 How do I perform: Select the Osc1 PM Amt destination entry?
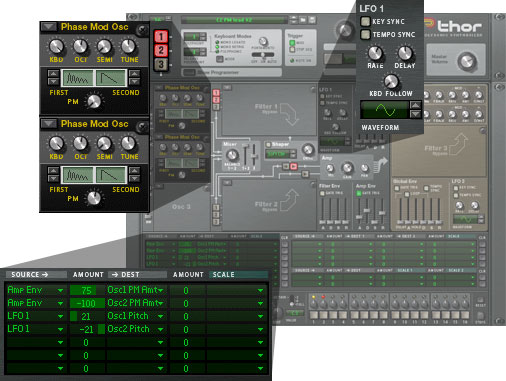[x=132, y=290]
